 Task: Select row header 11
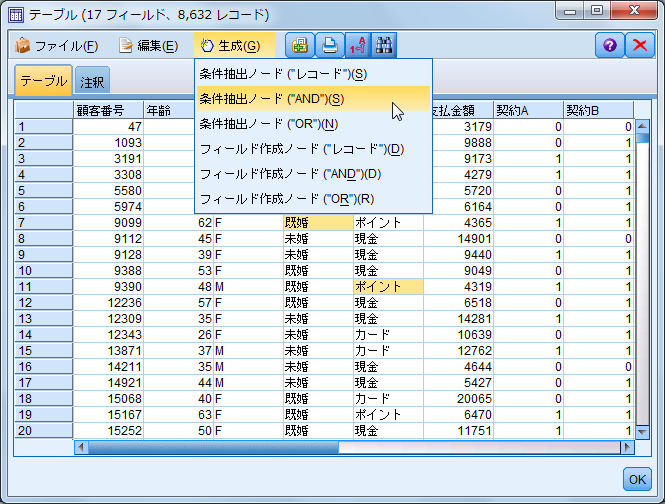43,287
